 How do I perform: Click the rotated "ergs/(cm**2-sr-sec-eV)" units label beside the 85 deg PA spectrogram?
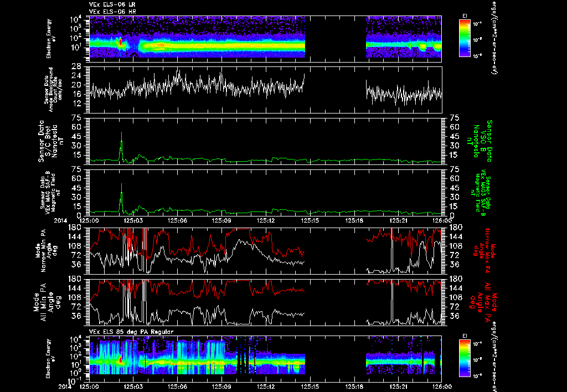point(493,356)
